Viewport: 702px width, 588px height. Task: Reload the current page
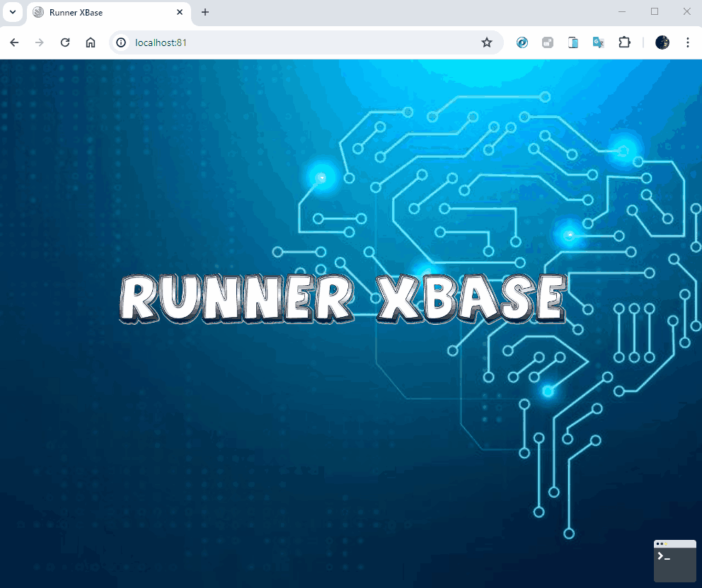[x=65, y=42]
